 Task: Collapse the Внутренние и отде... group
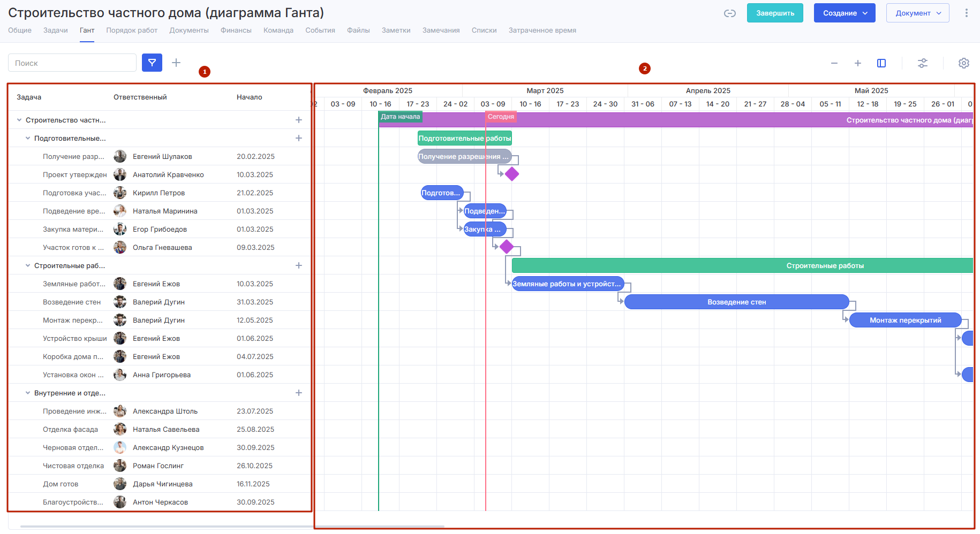point(28,393)
